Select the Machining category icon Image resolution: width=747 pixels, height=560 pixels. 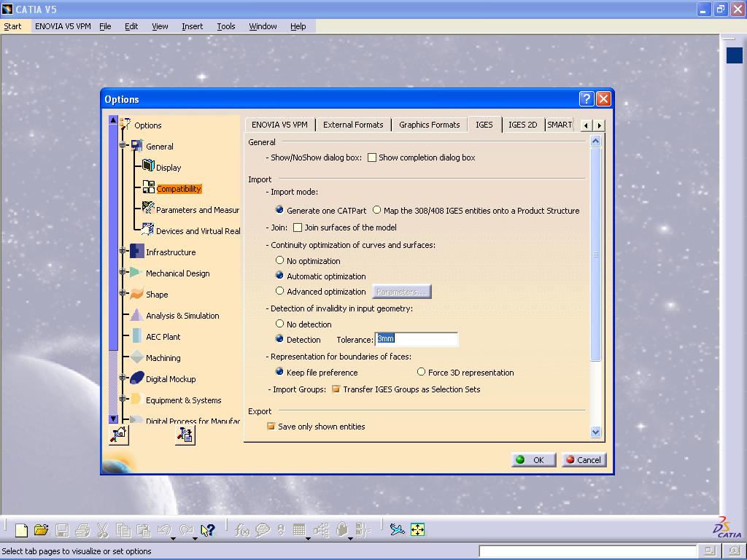[136, 357]
